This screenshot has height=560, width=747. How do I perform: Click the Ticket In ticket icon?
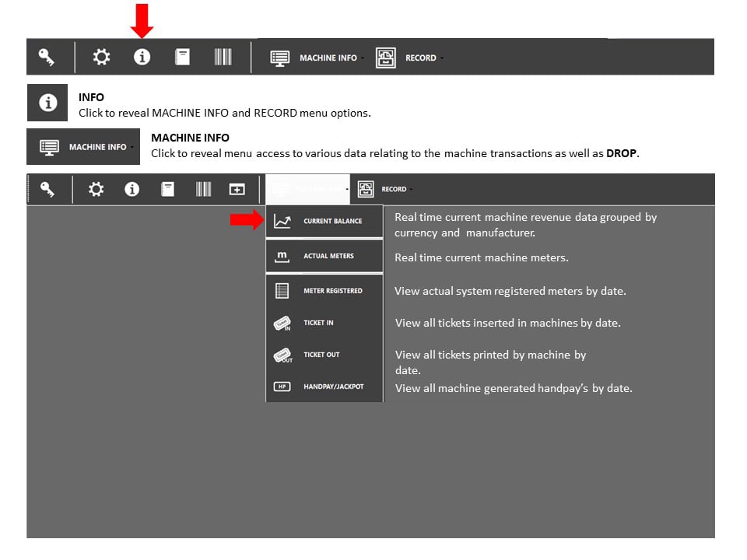pos(282,324)
